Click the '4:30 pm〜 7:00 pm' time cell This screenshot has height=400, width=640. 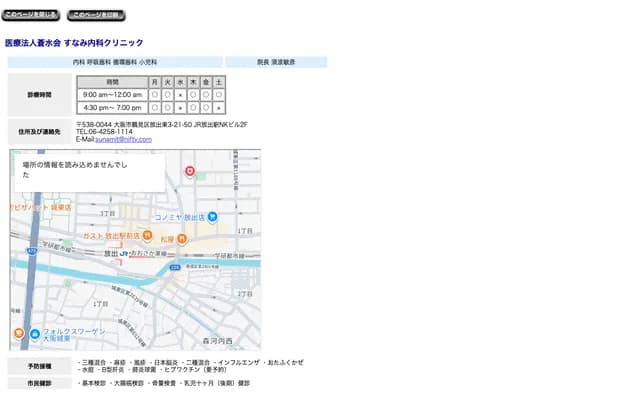pos(112,108)
